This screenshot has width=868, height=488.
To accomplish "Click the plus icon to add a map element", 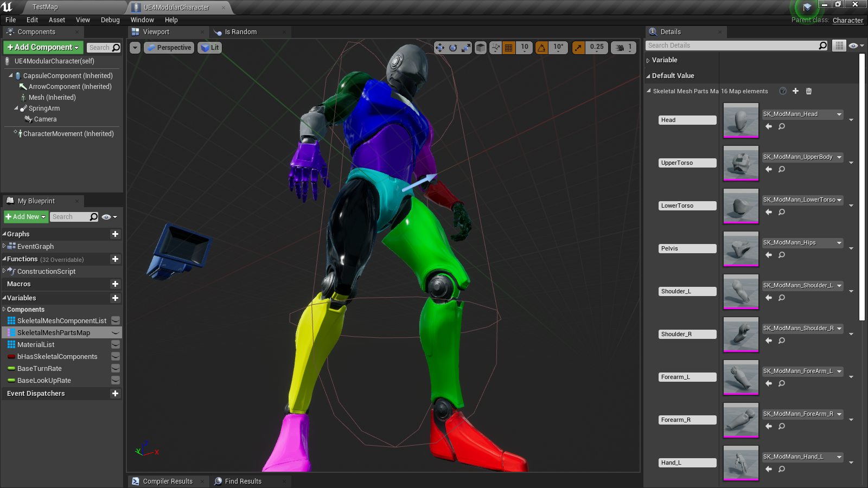I will click(795, 91).
